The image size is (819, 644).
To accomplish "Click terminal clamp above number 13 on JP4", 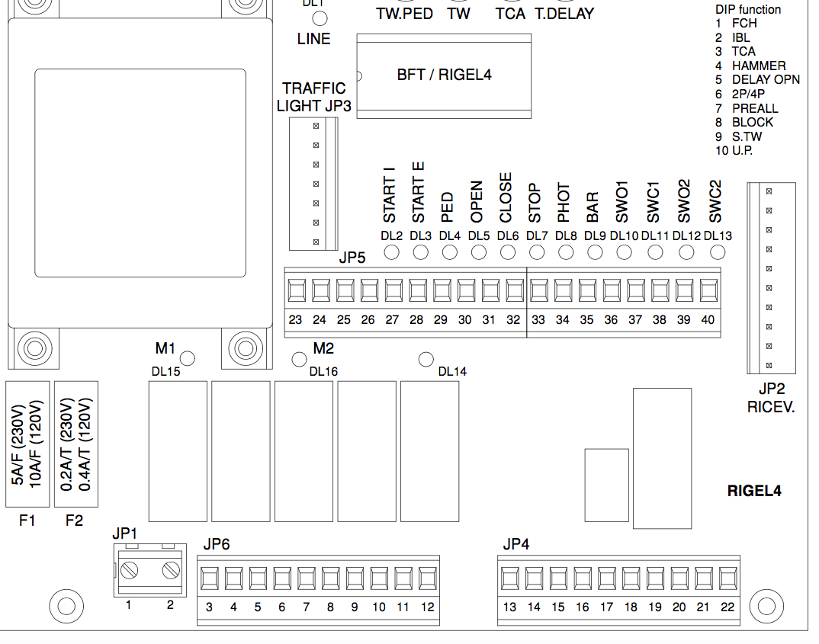I will (x=510, y=578).
